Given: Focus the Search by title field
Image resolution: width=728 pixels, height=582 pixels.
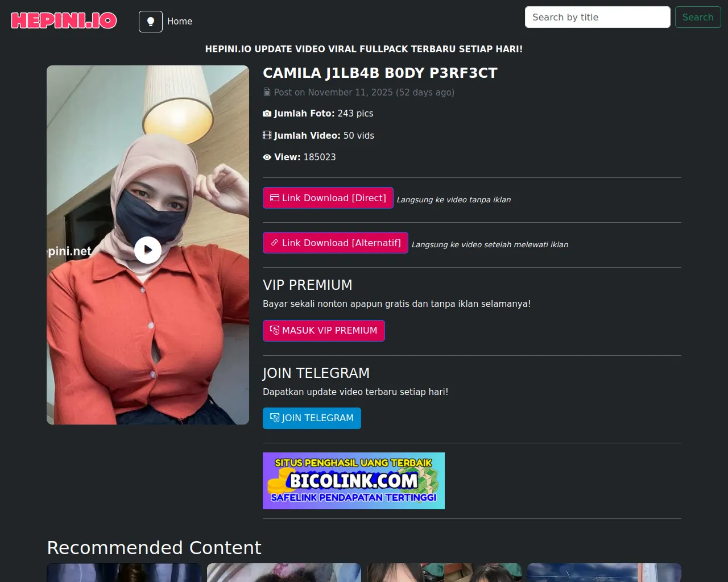Looking at the screenshot, I should [597, 17].
